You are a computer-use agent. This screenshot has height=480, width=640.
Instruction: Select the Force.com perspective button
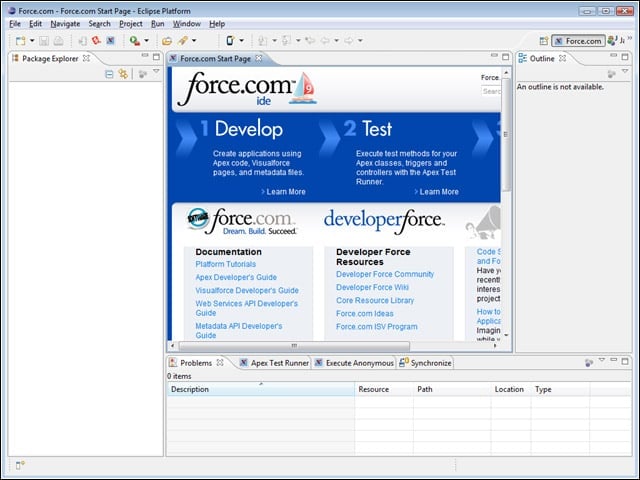[x=578, y=40]
